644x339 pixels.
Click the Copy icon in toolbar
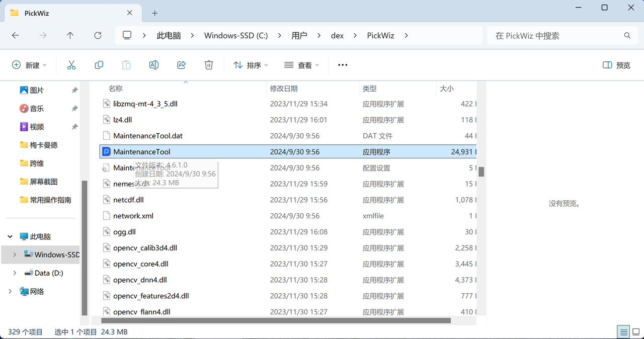[99, 65]
